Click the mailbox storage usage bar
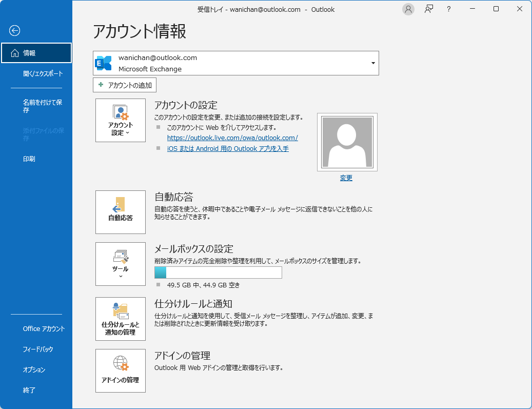Image resolution: width=532 pixels, height=409 pixels. pos(218,272)
